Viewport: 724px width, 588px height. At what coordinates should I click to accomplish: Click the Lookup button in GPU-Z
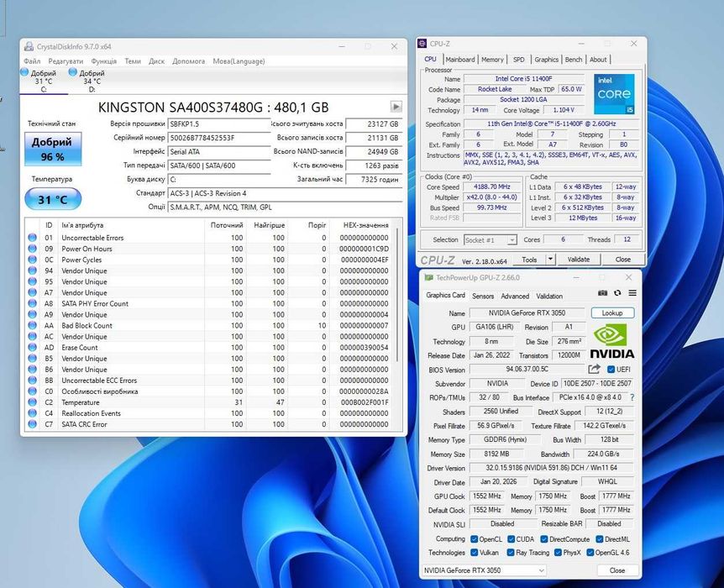tap(612, 312)
